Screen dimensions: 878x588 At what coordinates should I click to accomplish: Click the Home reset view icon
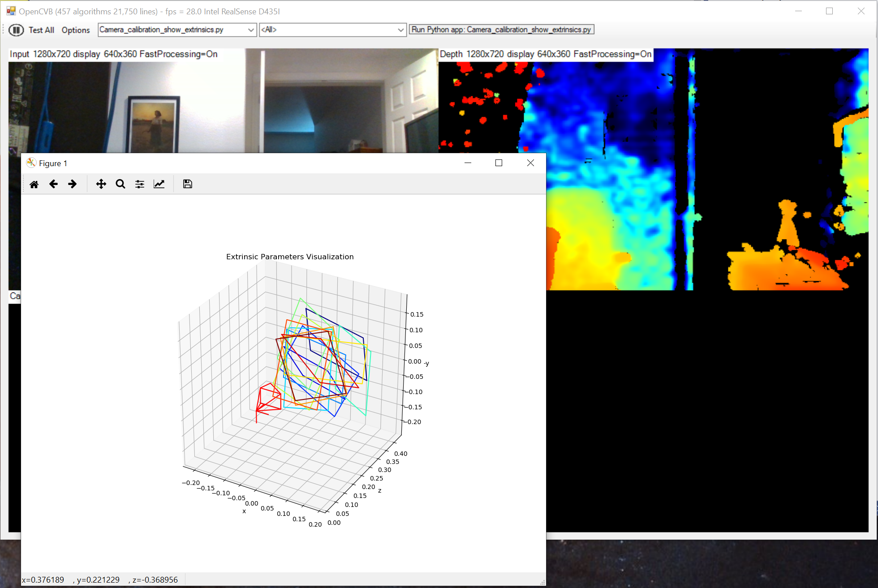[34, 184]
